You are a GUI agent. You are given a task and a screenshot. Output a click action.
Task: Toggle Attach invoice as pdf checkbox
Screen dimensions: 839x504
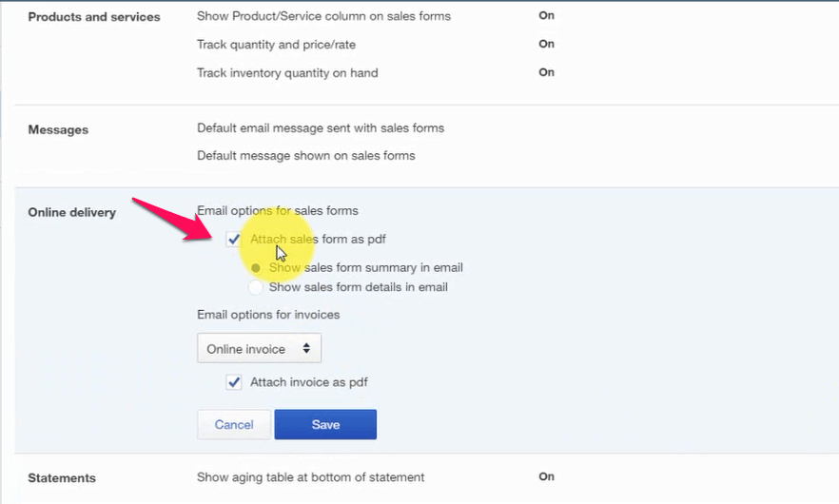tap(234, 382)
